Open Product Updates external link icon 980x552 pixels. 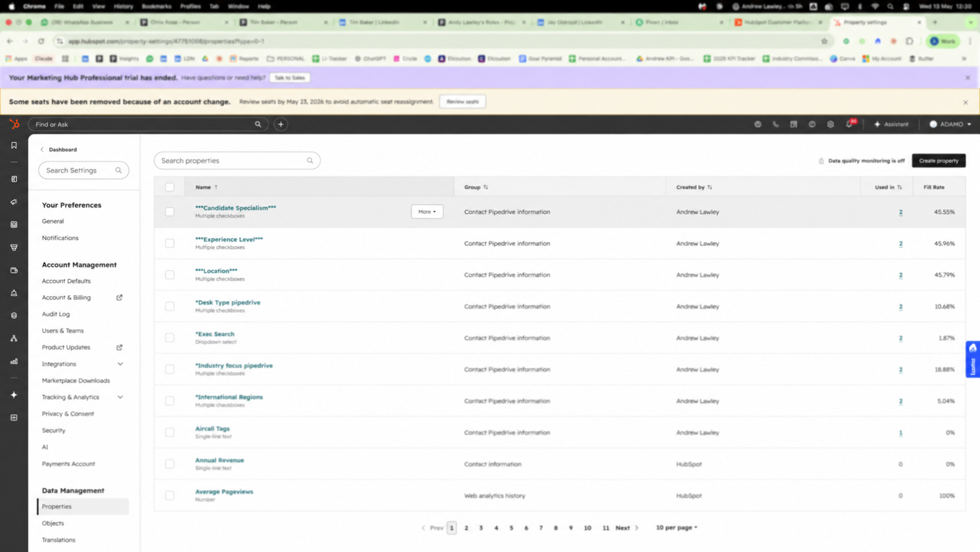(x=120, y=347)
